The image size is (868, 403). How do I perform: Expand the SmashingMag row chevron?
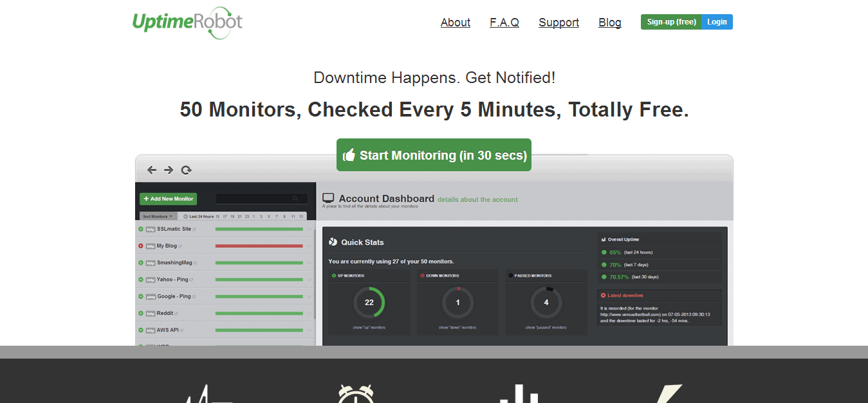click(309, 263)
